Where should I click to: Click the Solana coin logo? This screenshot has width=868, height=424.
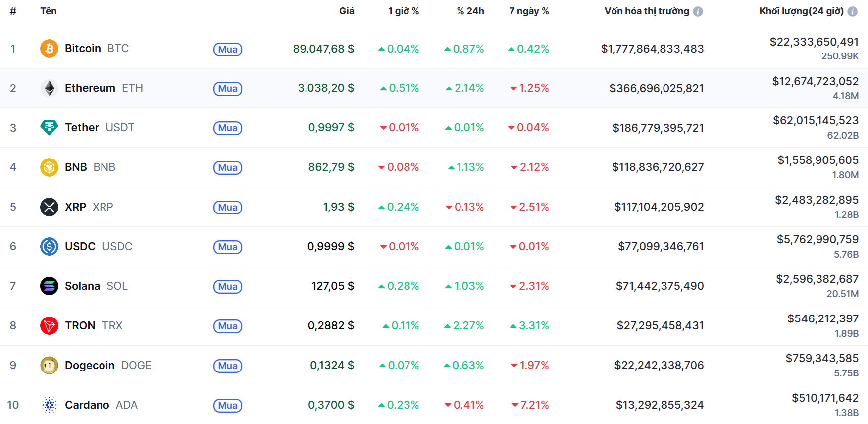point(49,286)
